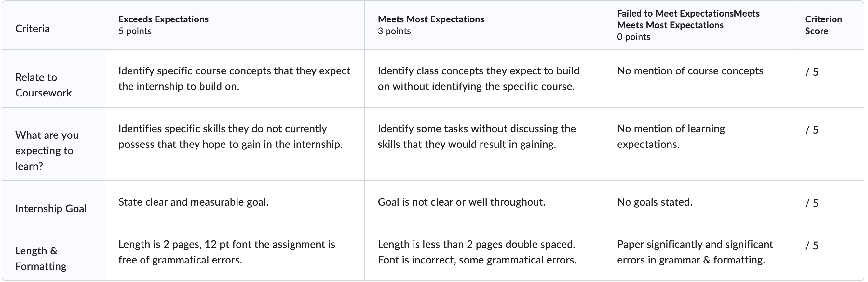Select the Meets Most Expectations 3 points header
The width and height of the screenshot is (868, 282).
point(484,25)
